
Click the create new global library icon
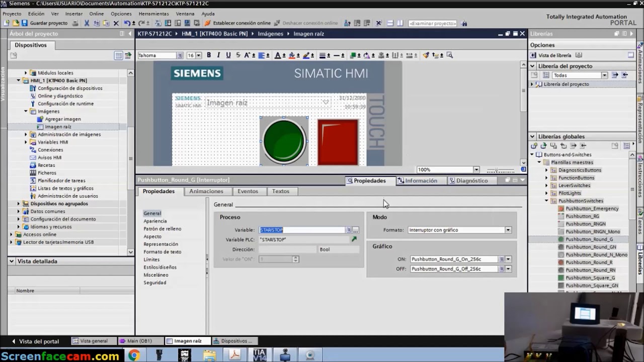pyautogui.click(x=534, y=146)
